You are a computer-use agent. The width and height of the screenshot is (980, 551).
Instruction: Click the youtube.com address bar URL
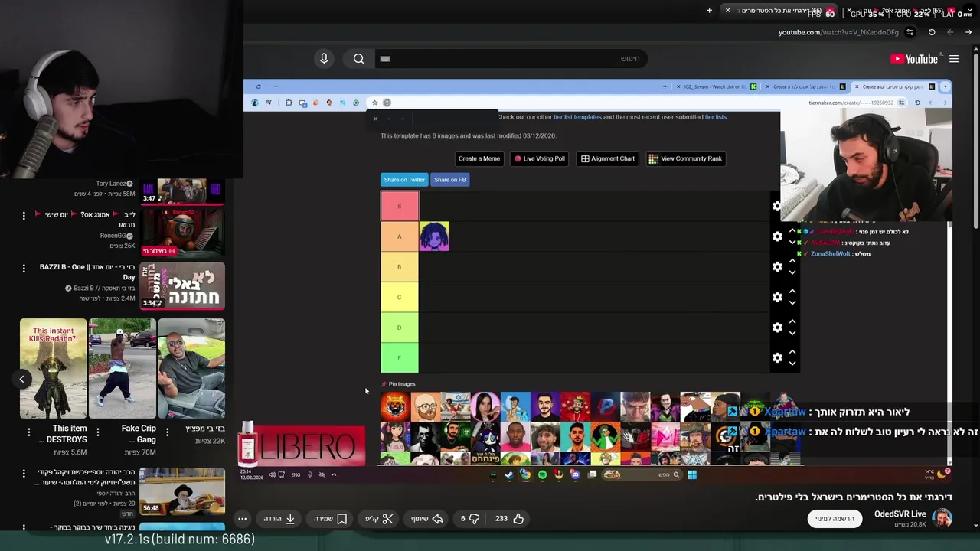838,32
